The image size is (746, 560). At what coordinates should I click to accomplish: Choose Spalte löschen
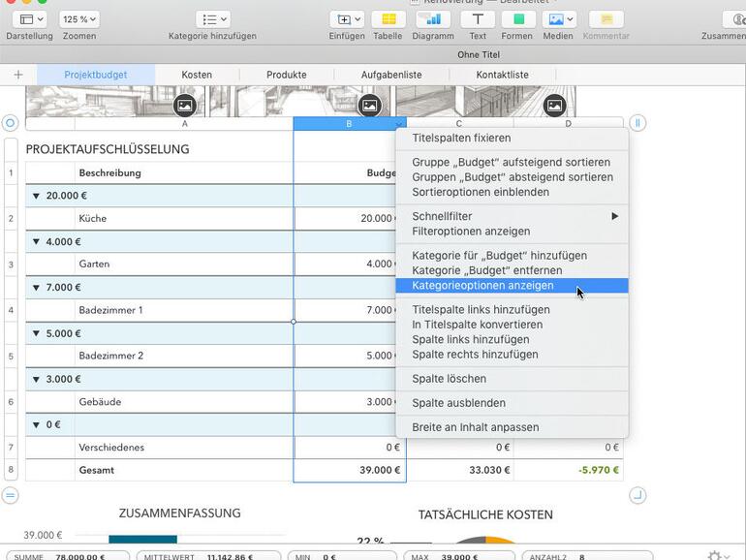(512, 379)
